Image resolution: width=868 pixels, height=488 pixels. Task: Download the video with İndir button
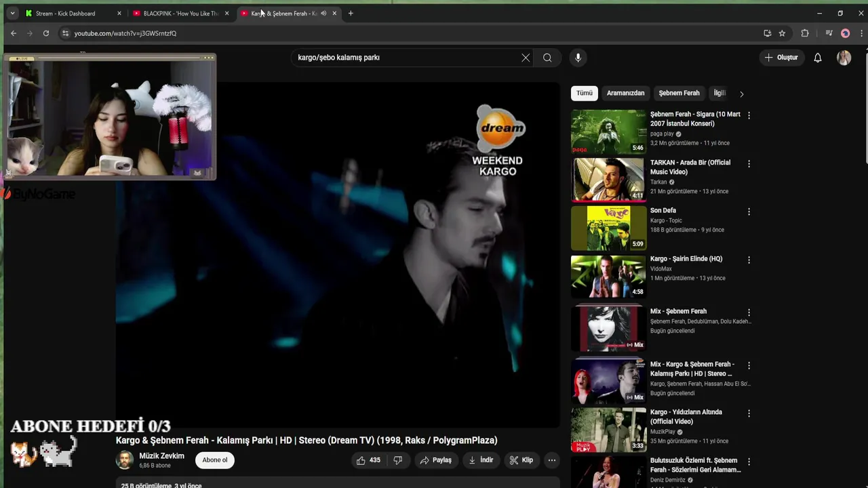[x=481, y=460]
